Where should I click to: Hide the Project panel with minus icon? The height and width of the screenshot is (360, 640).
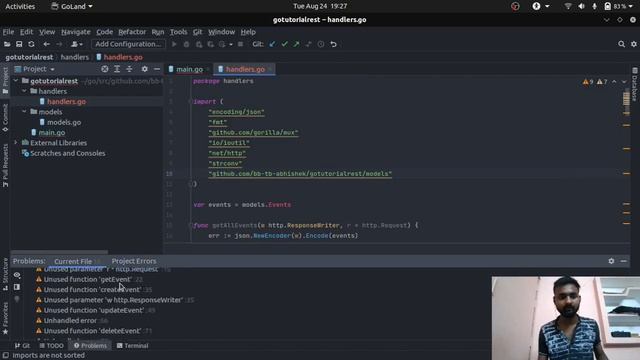(x=157, y=69)
